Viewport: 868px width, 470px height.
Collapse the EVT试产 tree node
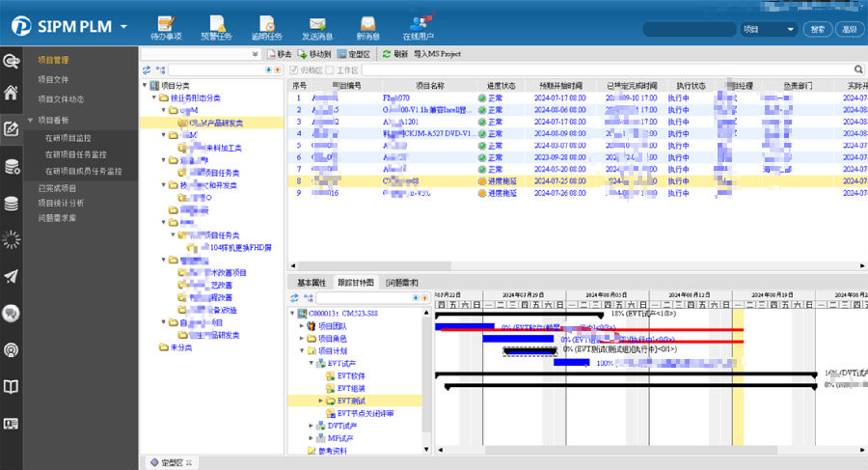coord(311,364)
